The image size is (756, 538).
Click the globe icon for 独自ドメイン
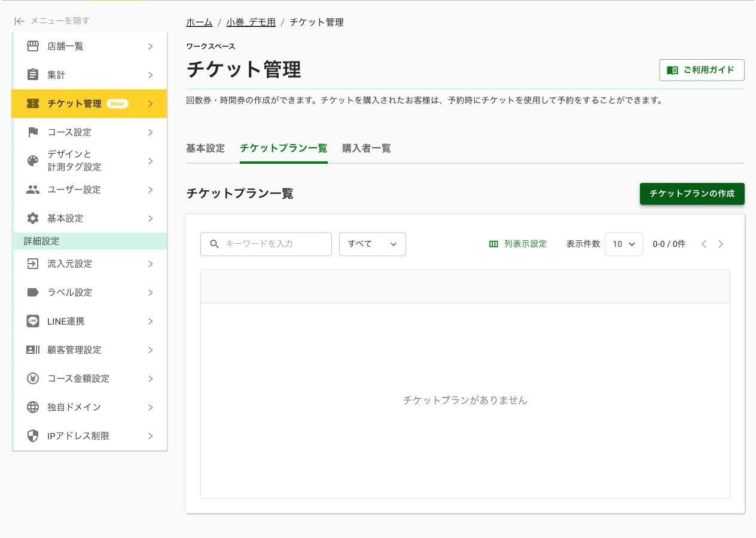(33, 407)
